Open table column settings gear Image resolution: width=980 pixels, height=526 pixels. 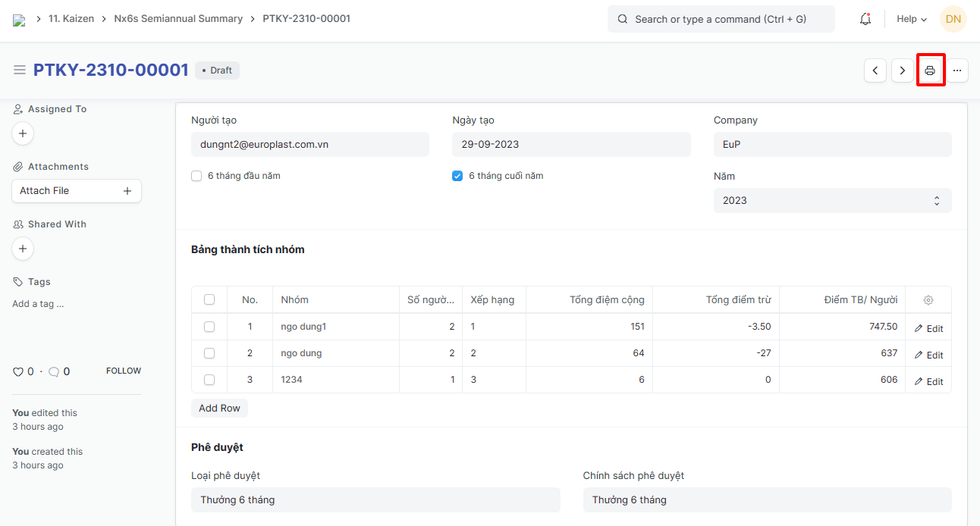click(928, 300)
